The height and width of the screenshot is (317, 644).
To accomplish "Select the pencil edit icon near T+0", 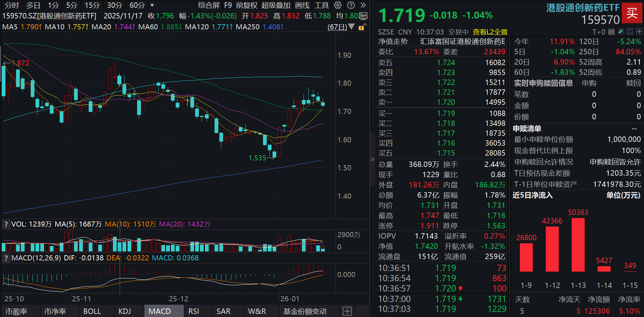I will pos(621,31).
